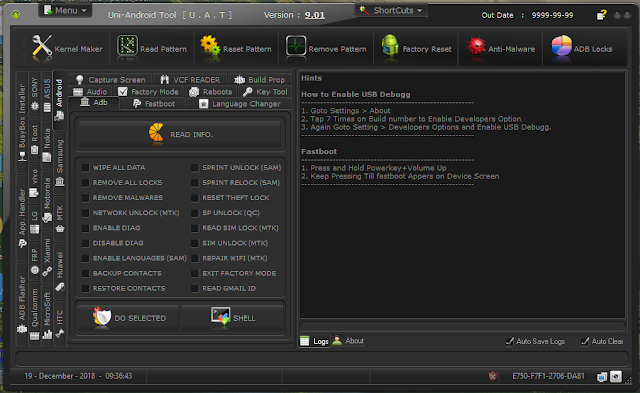Open the SHELL button
This screenshot has height=393, width=640.
(233, 318)
